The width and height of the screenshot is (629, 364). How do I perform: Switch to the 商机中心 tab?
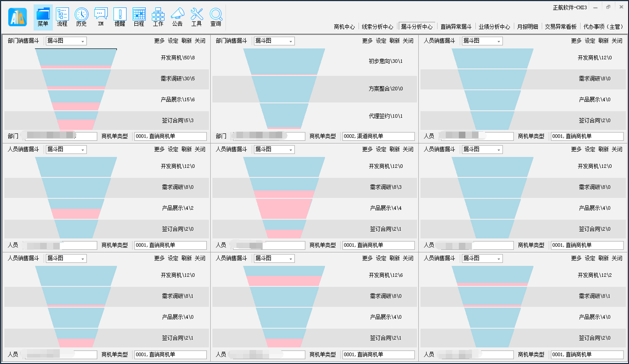click(x=344, y=27)
